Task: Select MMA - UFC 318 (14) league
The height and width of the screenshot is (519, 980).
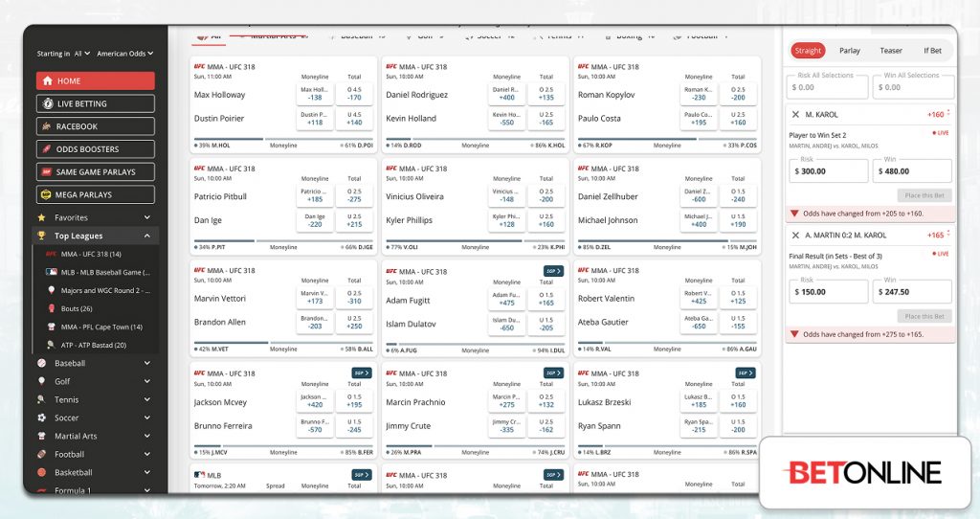Action: pyautogui.click(x=91, y=254)
